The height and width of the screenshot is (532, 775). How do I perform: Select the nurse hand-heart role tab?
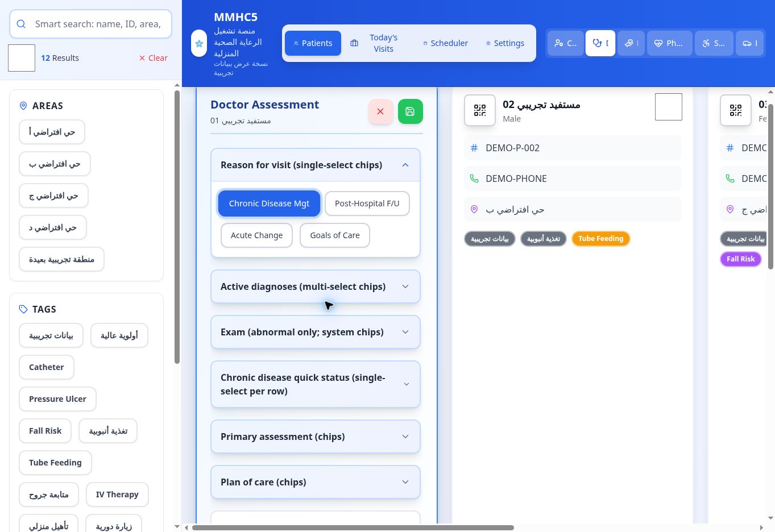(x=631, y=43)
